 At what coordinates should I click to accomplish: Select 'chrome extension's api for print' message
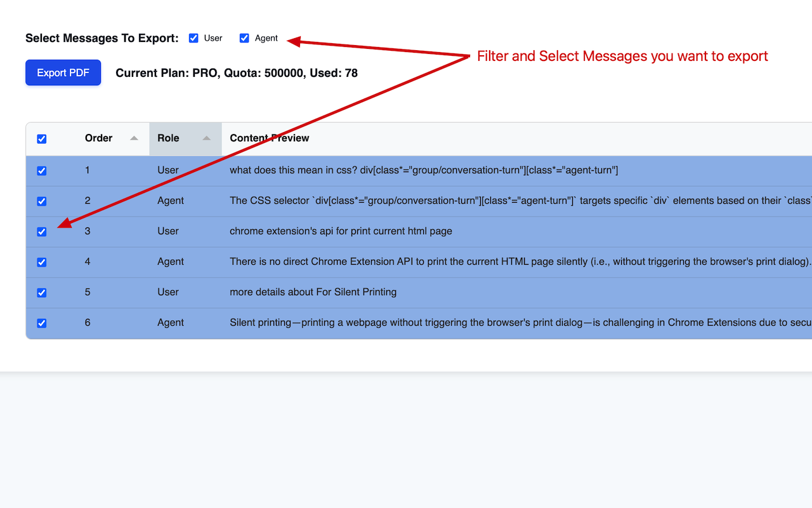pyautogui.click(x=341, y=231)
